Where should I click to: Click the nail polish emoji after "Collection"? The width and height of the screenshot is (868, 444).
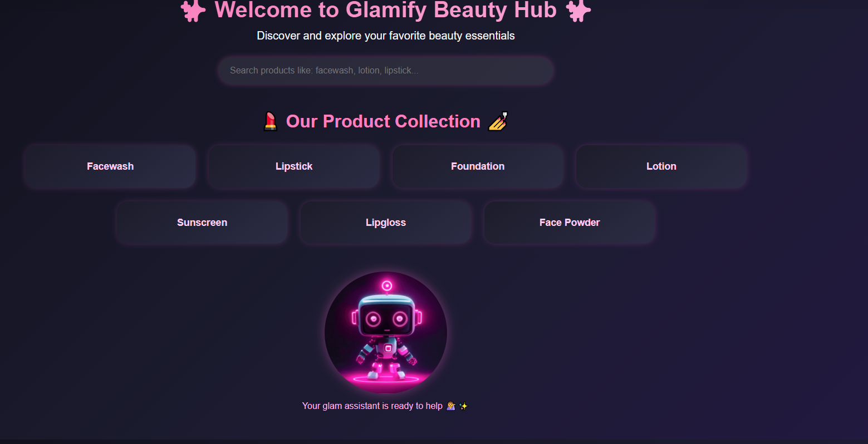498,121
